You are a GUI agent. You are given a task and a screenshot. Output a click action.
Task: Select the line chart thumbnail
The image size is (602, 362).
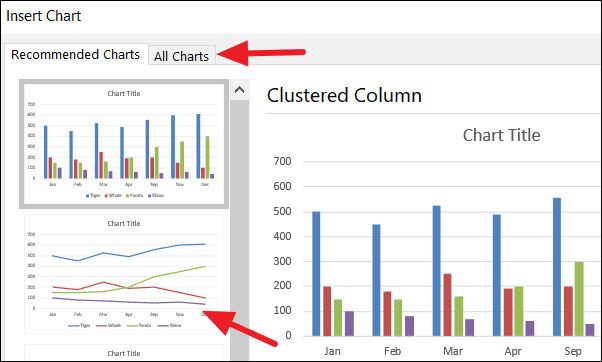(x=124, y=274)
